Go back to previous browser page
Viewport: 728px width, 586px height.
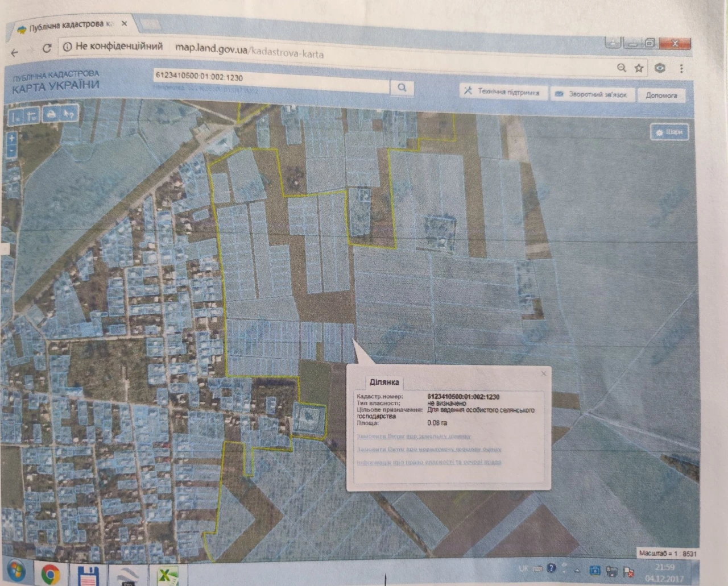pos(15,52)
